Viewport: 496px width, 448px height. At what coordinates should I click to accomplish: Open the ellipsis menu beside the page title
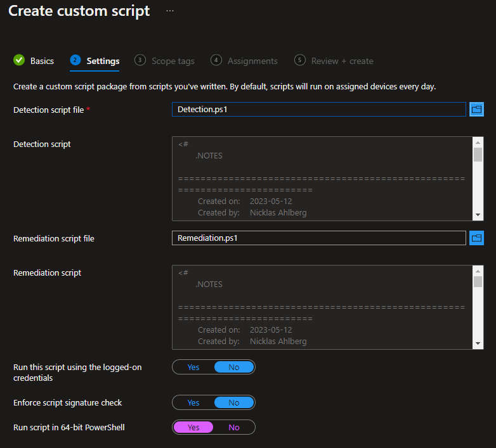[170, 11]
